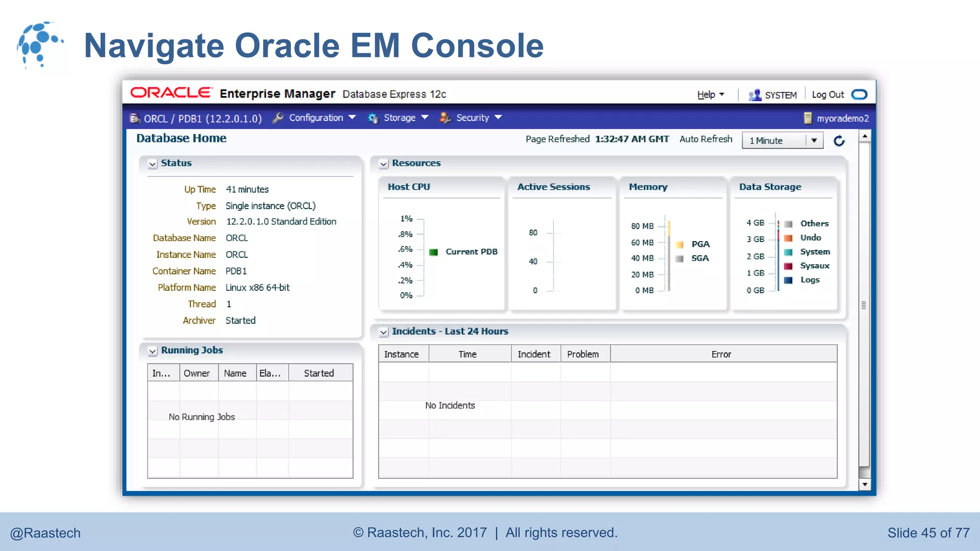Click the 'Started' Archiver value
The height and width of the screenshot is (551, 980).
pos(240,320)
